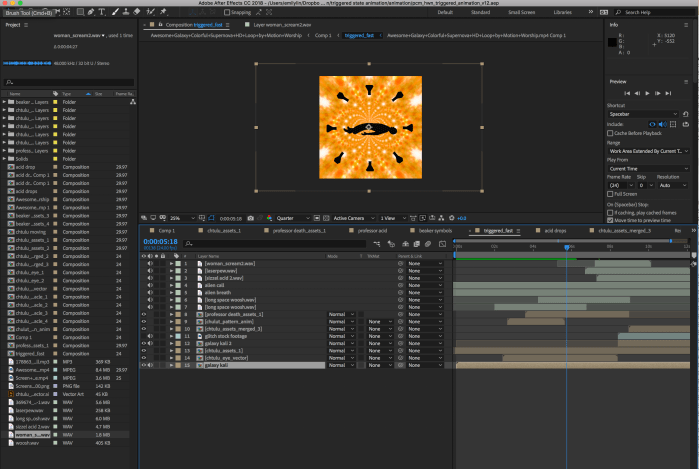The image size is (699, 469).
Task: Open graph editor icon in timeline
Action: tap(442, 244)
